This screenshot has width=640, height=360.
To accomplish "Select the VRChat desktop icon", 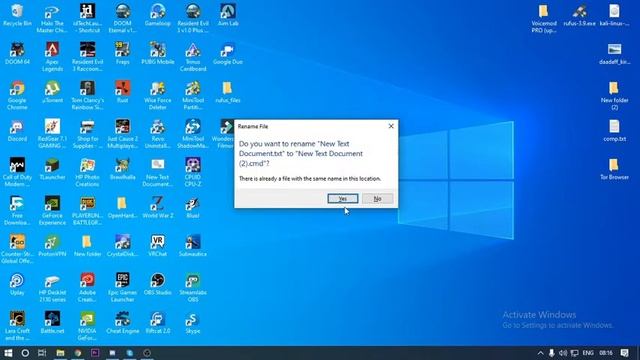I will (x=158, y=246).
